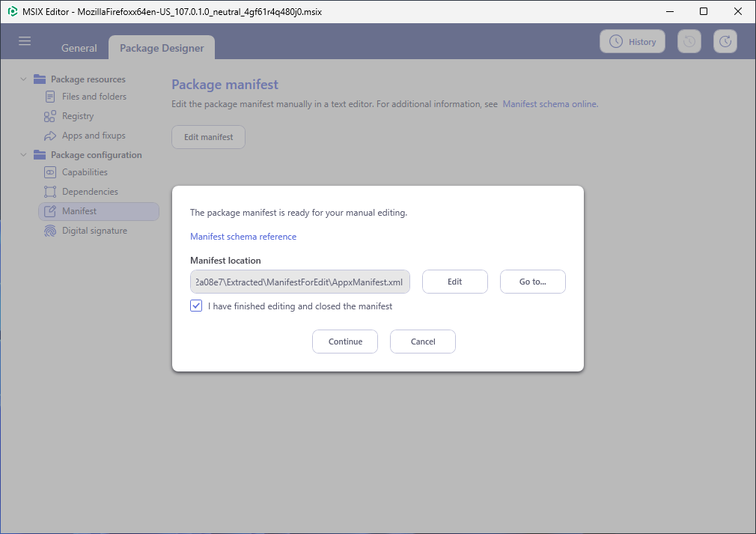Image resolution: width=756 pixels, height=534 pixels.
Task: Click the Digital signature fingerprint icon
Action: pyautogui.click(x=49, y=231)
